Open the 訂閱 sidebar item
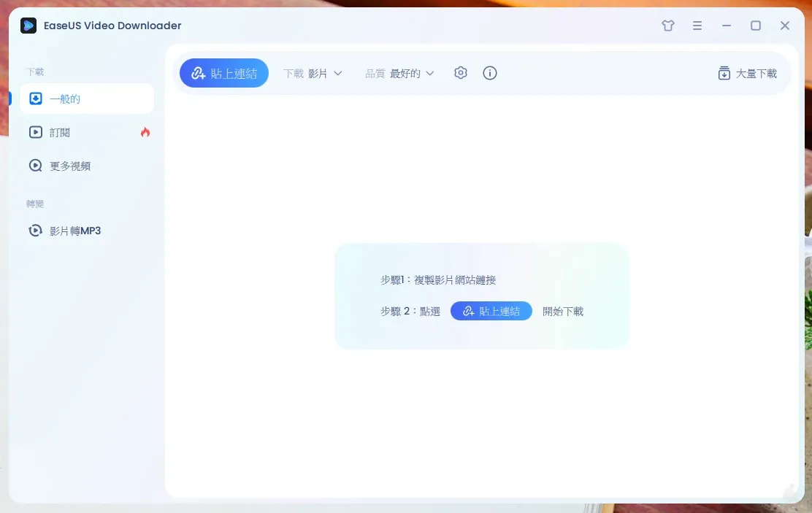The height and width of the screenshot is (513, 812). (x=87, y=133)
